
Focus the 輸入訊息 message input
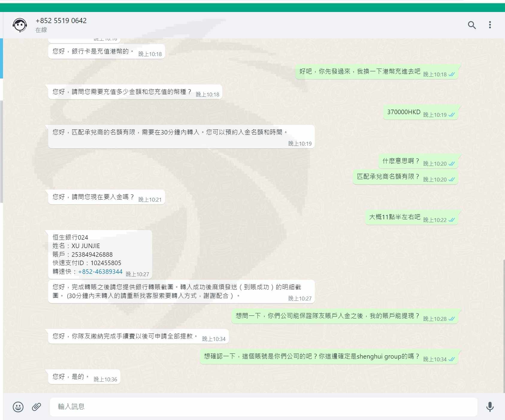264,407
